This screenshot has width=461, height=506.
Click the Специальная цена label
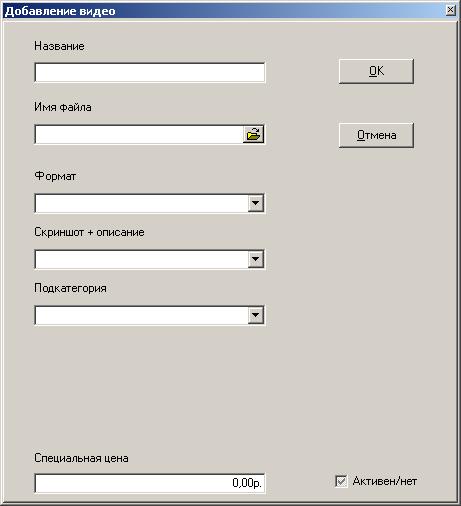(81, 458)
